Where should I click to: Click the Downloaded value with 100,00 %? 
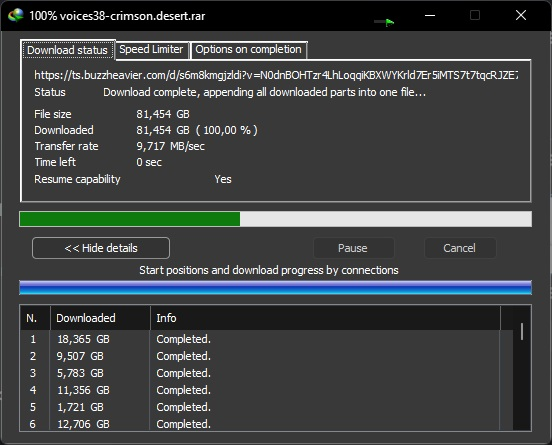point(197,130)
